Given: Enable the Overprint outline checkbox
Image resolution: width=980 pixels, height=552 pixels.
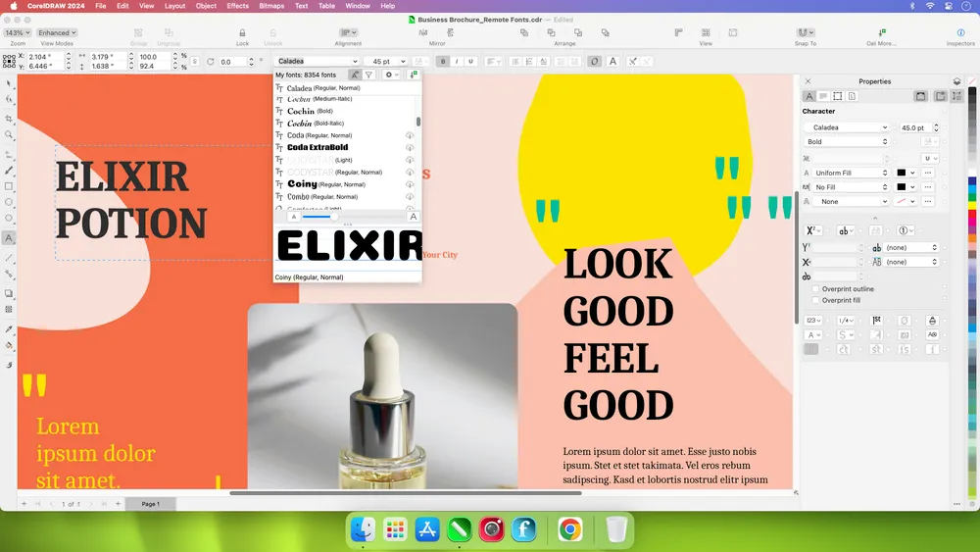Looking at the screenshot, I should (x=815, y=289).
